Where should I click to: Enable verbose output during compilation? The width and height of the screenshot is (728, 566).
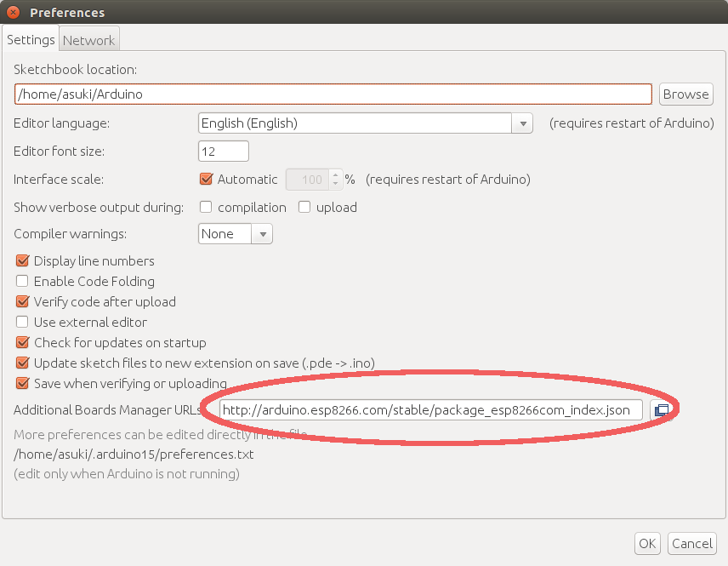click(206, 207)
